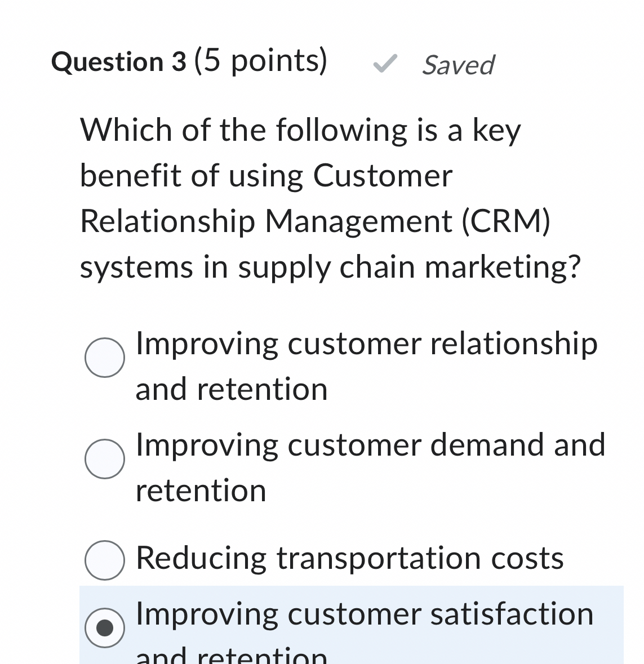This screenshot has width=644, height=664.
Task: Click the points value in the question header
Action: coord(259,61)
